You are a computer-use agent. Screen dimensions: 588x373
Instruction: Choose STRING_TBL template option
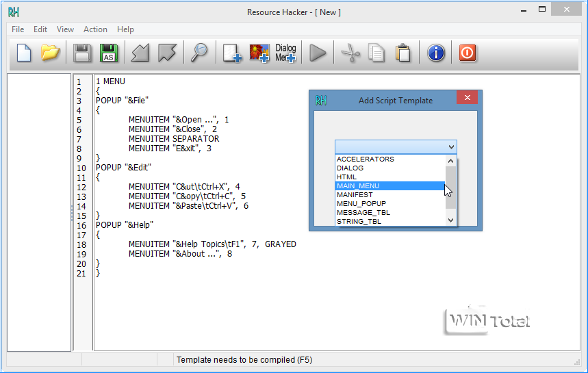[x=390, y=221]
